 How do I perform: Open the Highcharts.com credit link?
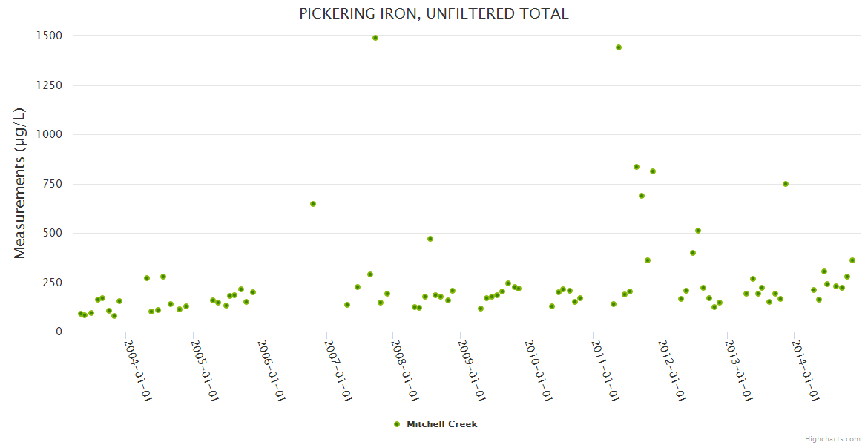pyautogui.click(x=832, y=439)
